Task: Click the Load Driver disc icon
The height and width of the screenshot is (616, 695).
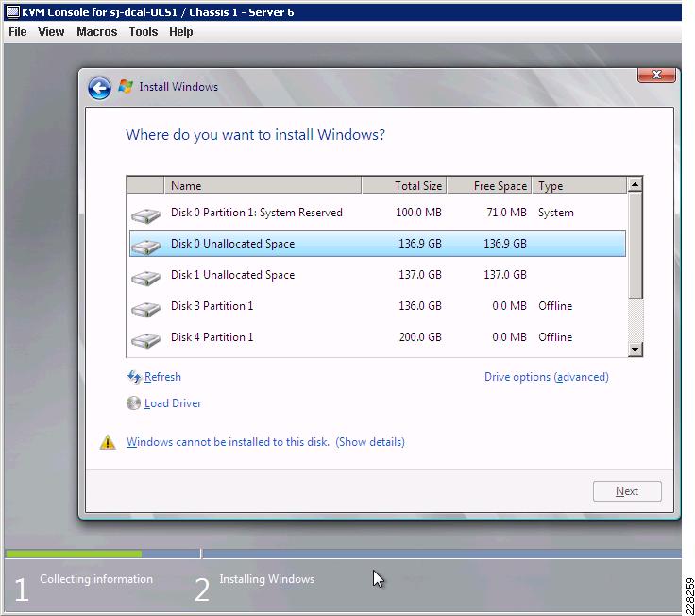Action: coord(133,402)
